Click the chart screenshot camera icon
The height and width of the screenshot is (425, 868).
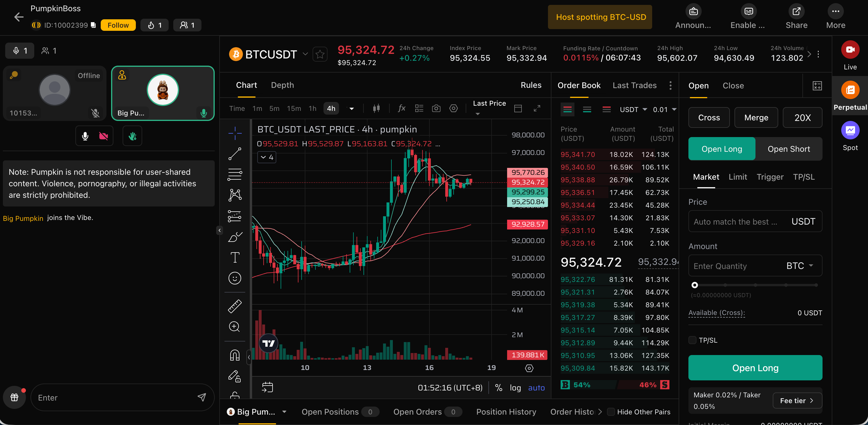pyautogui.click(x=436, y=109)
